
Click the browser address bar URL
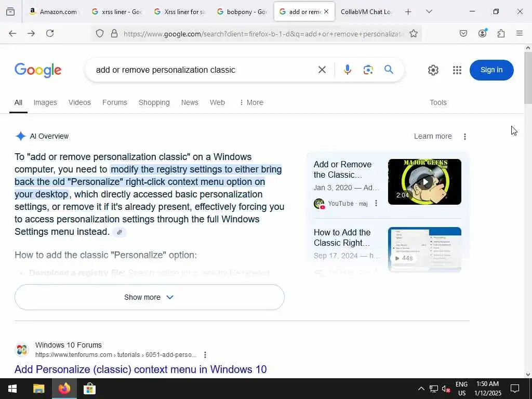click(x=263, y=34)
